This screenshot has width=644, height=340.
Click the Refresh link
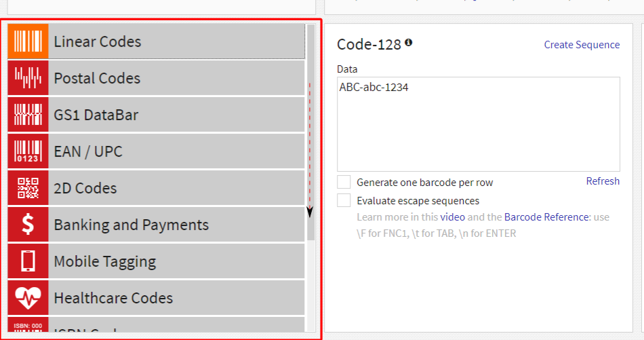point(603,181)
